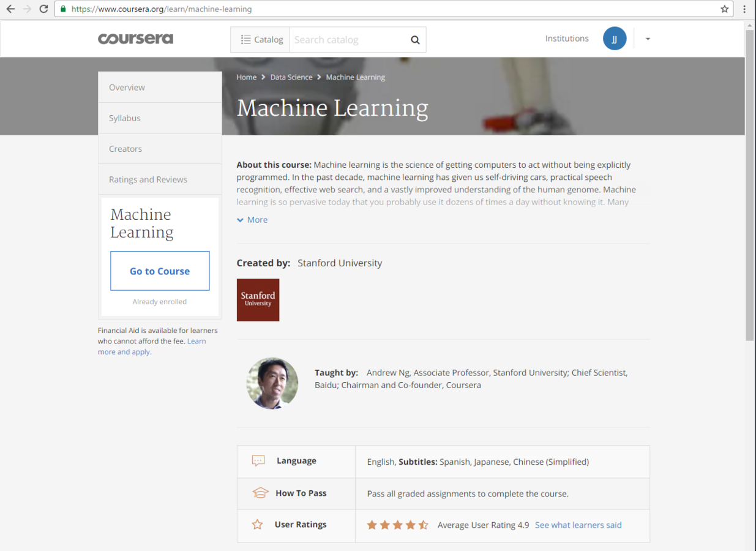This screenshot has width=756, height=551.
Task: Click the Stanford University logo
Action: (x=258, y=300)
